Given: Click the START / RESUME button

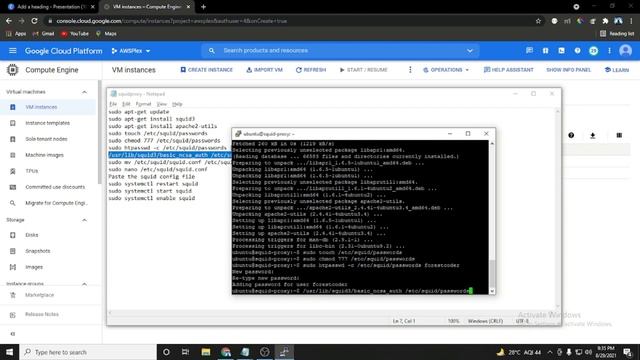Looking at the screenshot, I should (x=363, y=70).
